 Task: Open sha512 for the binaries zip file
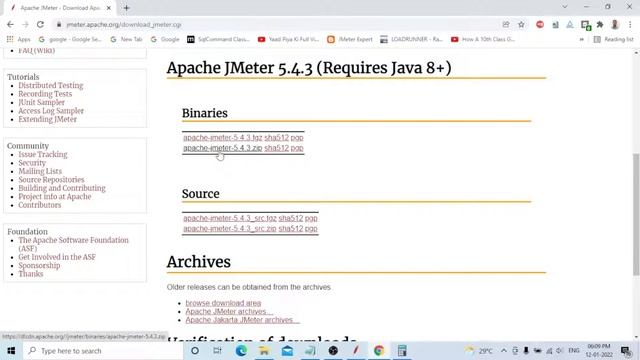click(x=276, y=148)
